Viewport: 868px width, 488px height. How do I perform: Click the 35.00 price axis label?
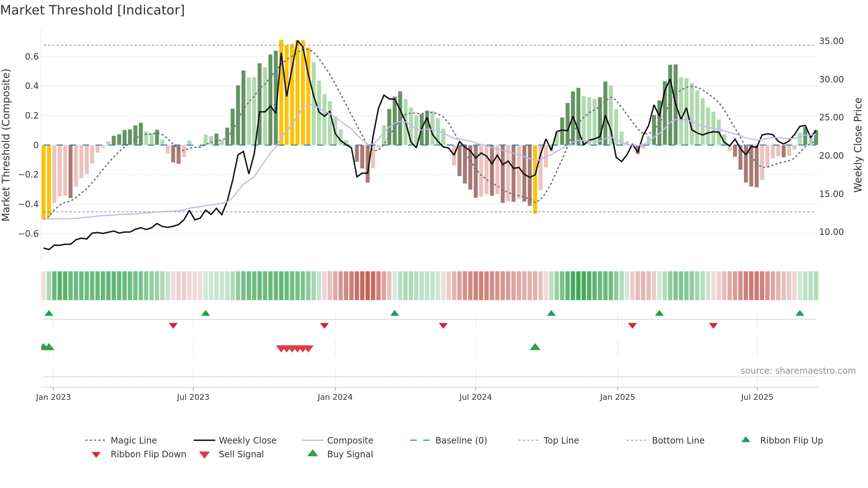coord(831,41)
